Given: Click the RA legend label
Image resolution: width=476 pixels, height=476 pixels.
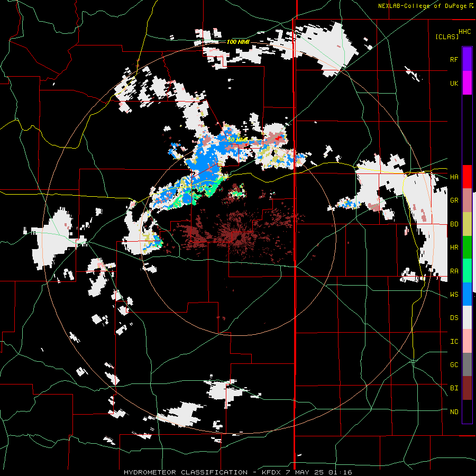Looking at the screenshot, I should (454, 271).
